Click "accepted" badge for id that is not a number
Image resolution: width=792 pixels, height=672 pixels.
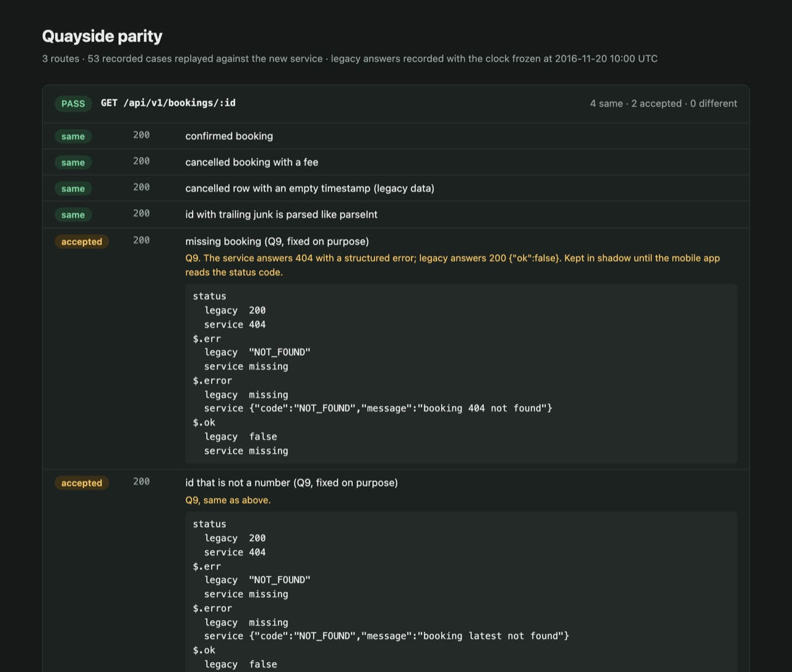click(x=82, y=483)
